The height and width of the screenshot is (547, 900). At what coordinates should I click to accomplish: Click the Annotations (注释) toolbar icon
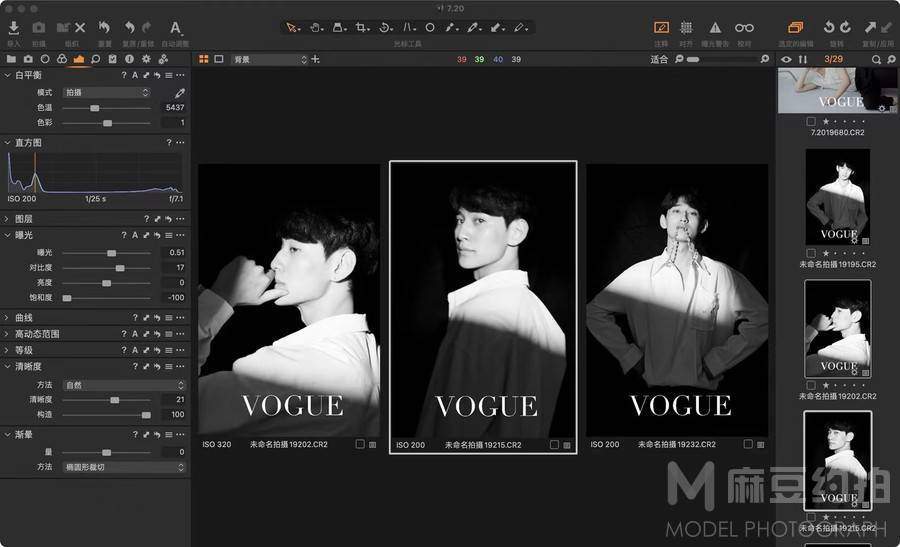click(x=661, y=28)
